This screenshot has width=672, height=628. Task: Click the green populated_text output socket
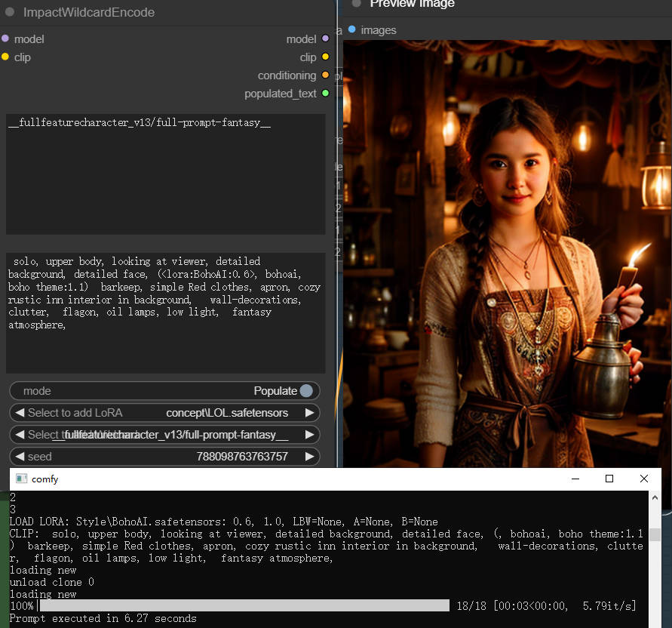324,94
